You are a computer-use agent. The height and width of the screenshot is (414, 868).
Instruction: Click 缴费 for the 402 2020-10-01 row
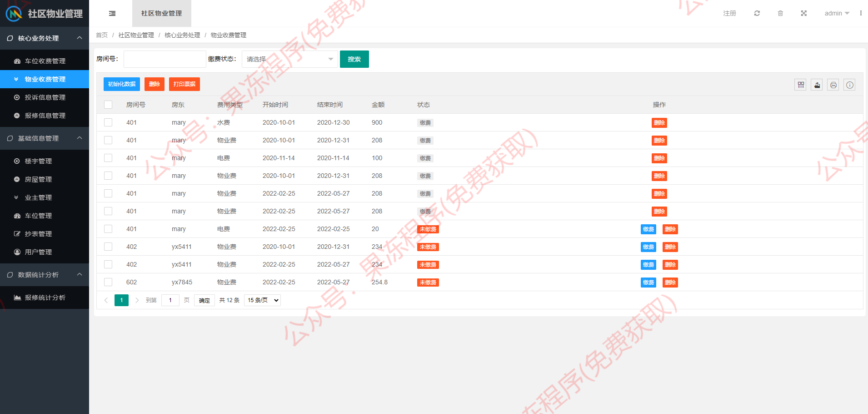(649, 247)
